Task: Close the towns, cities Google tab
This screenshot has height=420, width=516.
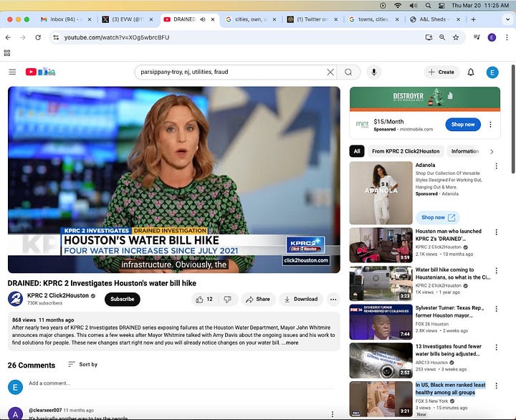Action: click(x=397, y=19)
